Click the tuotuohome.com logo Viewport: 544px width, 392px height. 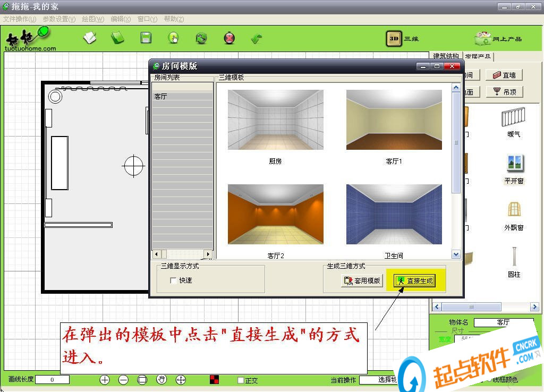point(30,40)
